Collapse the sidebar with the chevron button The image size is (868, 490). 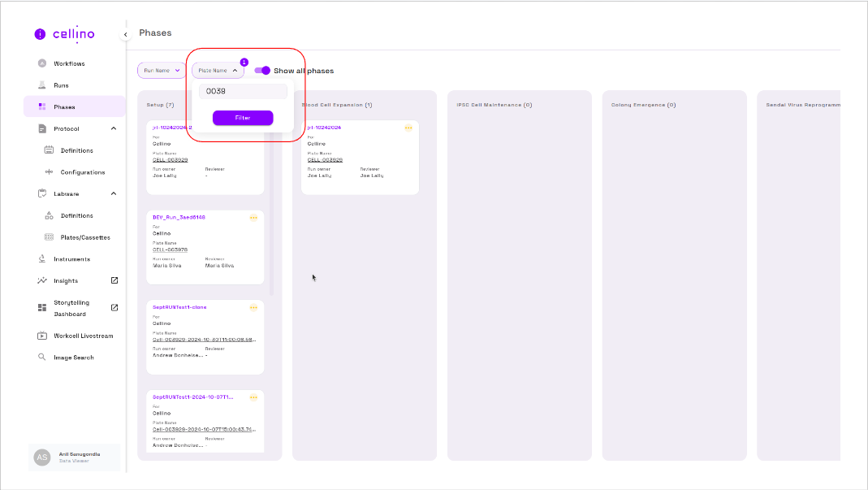pyautogui.click(x=125, y=34)
